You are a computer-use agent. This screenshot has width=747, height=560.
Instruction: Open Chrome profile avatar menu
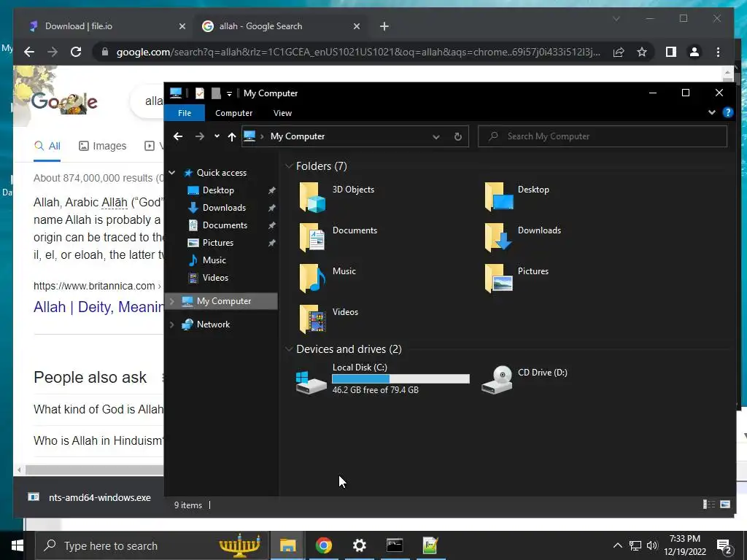pos(694,52)
